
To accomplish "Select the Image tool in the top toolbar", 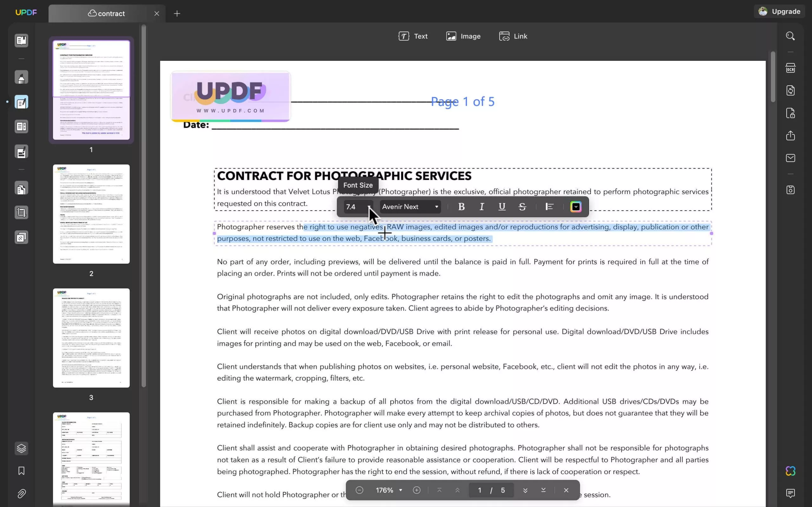I will 463,36.
